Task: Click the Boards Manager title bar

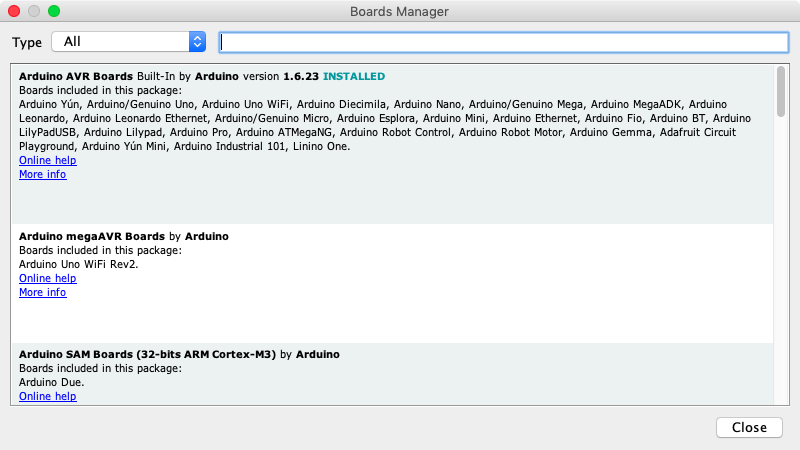Action: click(400, 11)
